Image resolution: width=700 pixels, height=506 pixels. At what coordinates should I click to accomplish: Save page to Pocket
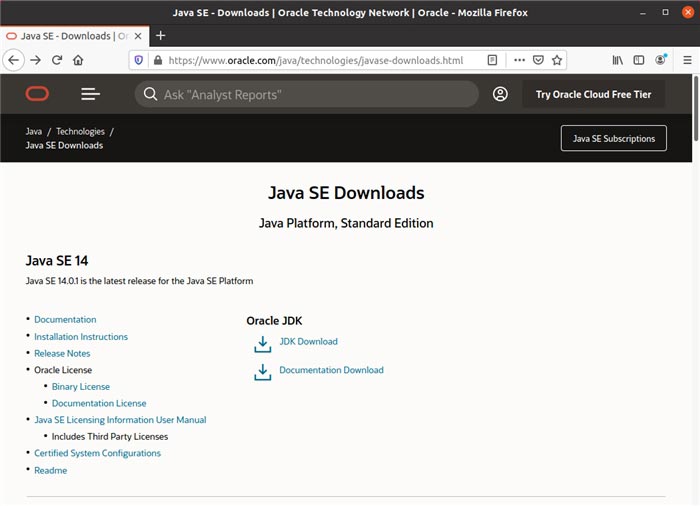(538, 60)
